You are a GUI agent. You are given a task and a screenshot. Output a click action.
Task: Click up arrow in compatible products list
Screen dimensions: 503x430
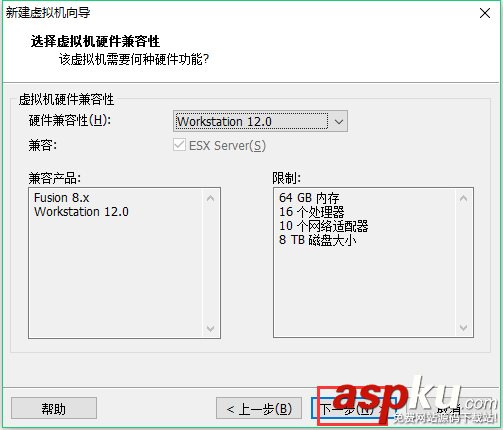point(210,199)
